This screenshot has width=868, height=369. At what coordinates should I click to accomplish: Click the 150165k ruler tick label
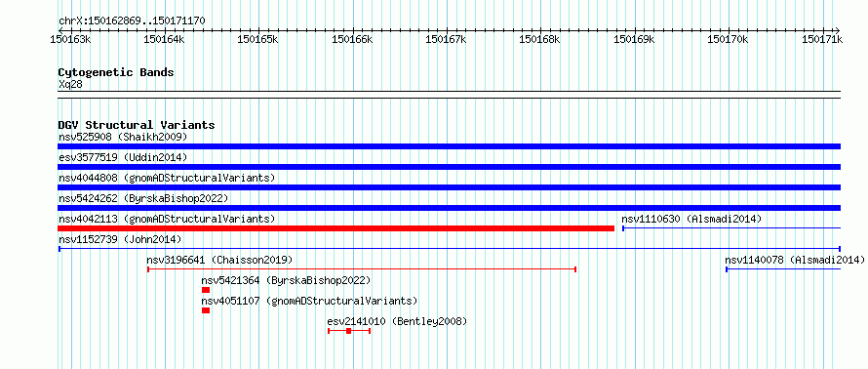[x=258, y=39]
